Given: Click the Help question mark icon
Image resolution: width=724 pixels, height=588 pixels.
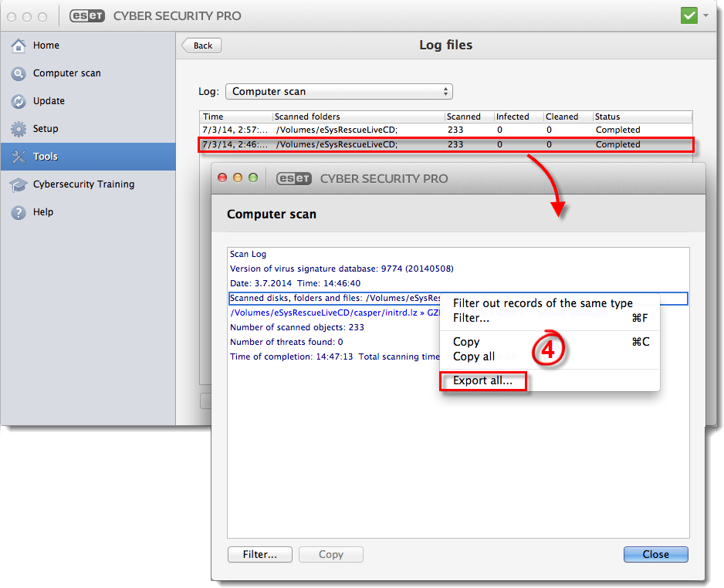Looking at the screenshot, I should coord(19,212).
